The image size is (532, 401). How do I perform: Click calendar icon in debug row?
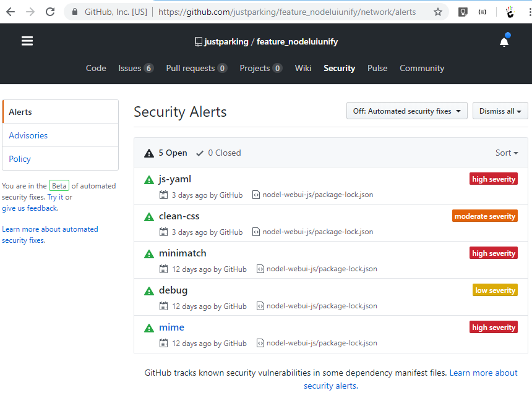[x=163, y=306]
